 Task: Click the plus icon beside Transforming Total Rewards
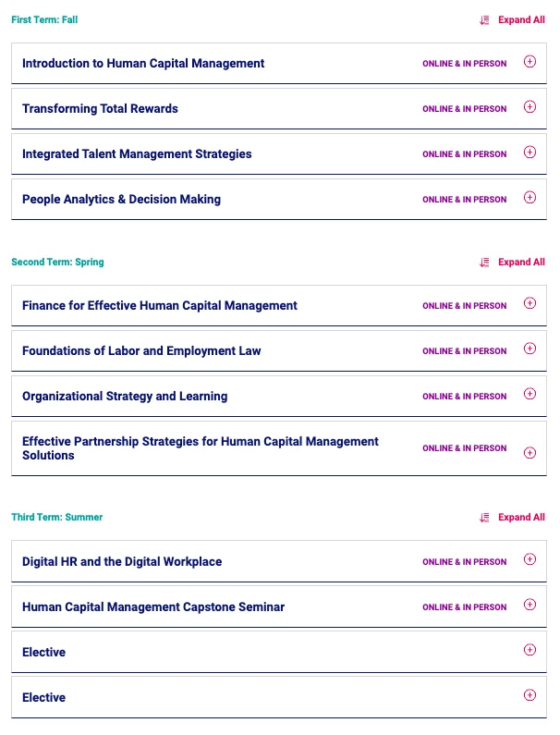[530, 107]
